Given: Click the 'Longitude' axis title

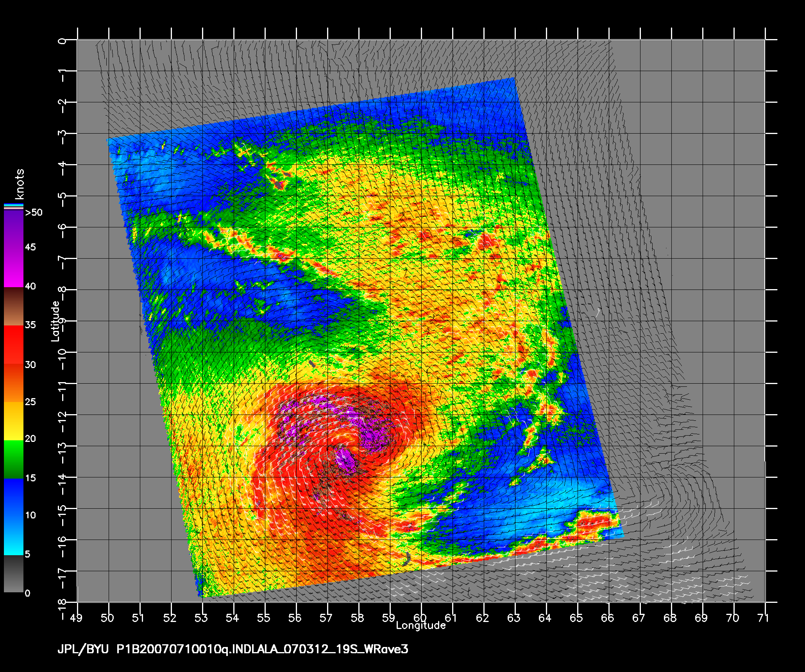Looking at the screenshot, I should [421, 626].
